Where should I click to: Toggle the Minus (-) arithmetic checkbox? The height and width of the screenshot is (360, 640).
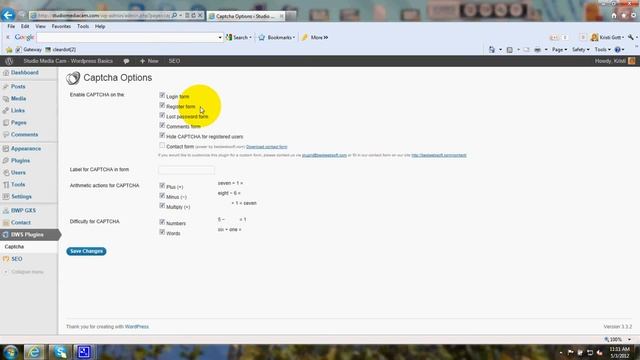coord(162,196)
